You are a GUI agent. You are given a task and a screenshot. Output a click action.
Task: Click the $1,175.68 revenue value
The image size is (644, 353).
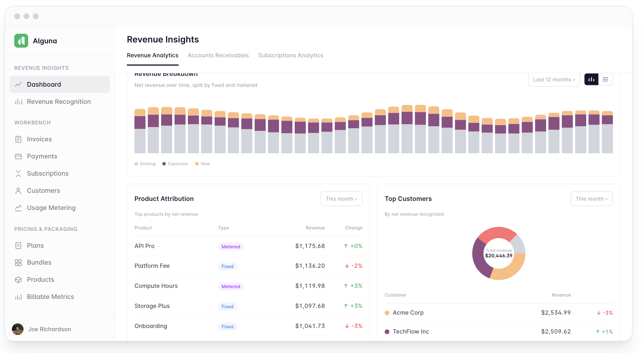click(x=310, y=246)
